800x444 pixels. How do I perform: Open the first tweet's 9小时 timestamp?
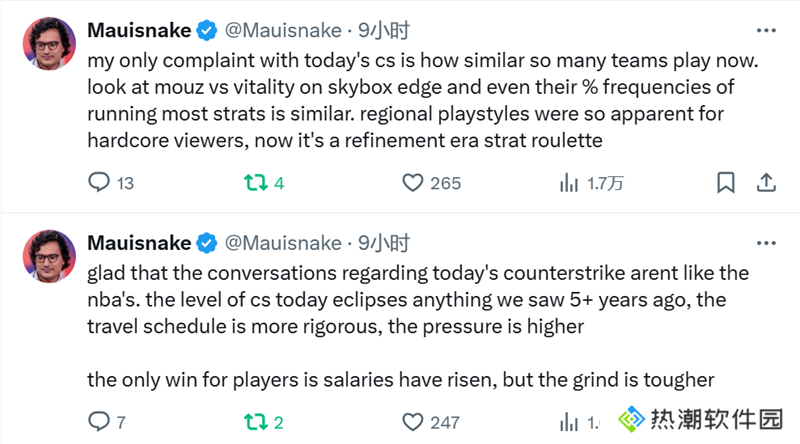tap(383, 31)
